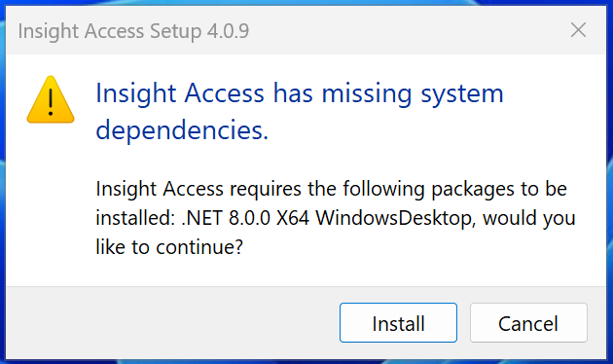Image resolution: width=613 pixels, height=364 pixels.
Task: Click the Cancel button
Action: point(528,322)
